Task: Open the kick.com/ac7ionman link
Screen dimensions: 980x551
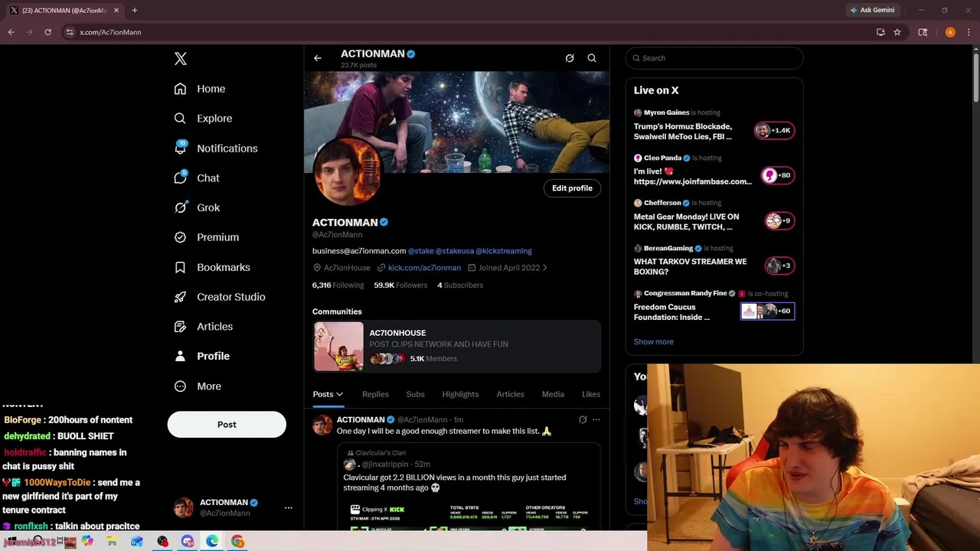Action: [424, 268]
